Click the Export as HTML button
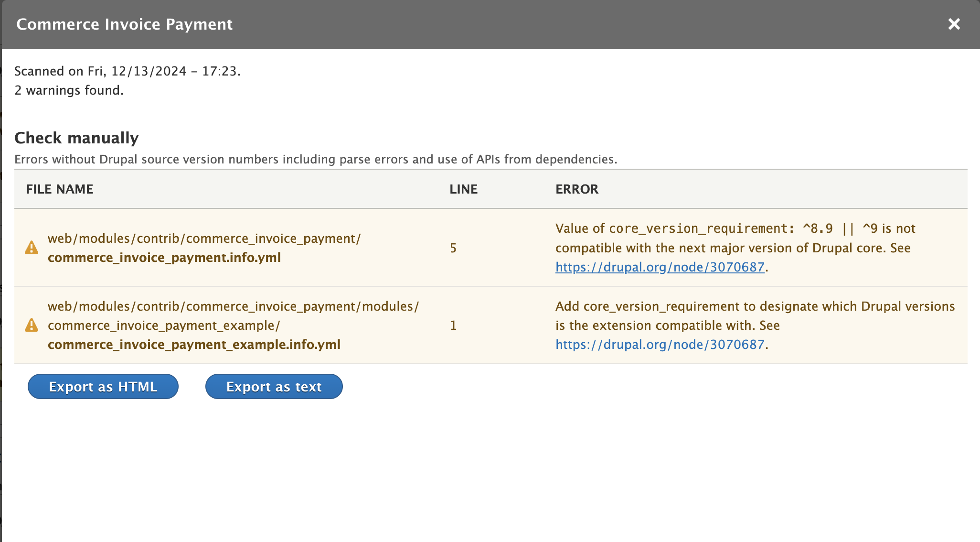Viewport: 980px width, 542px height. pos(103,386)
